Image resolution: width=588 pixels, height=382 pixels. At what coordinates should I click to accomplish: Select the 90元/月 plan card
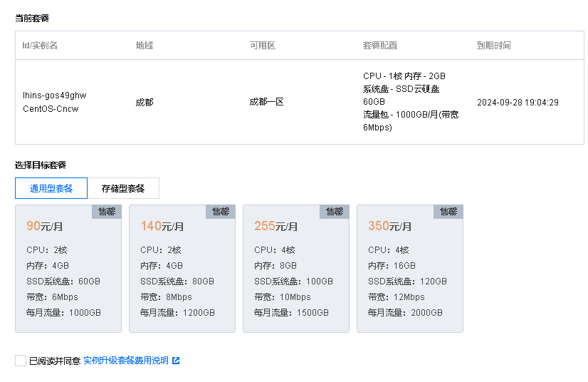click(68, 269)
